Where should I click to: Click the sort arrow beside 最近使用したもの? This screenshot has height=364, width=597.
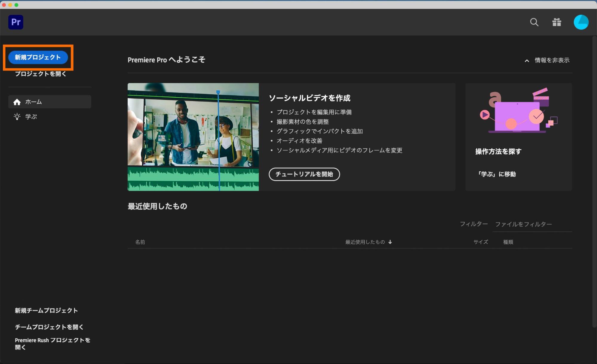tap(390, 242)
